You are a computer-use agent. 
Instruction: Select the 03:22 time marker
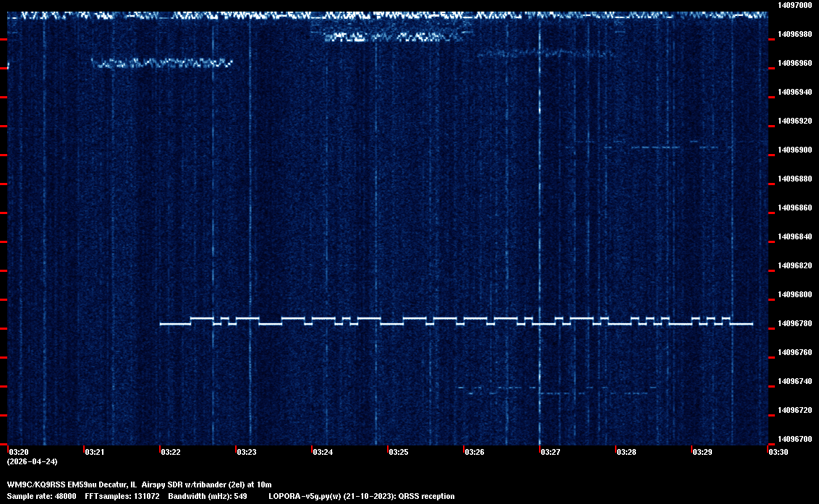coord(171,452)
